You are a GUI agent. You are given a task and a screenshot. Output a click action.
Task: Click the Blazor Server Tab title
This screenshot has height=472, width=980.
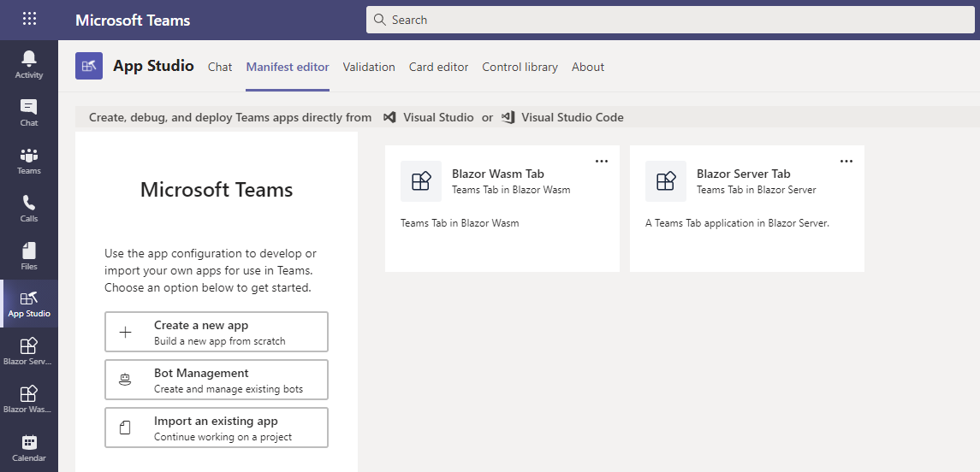point(744,174)
